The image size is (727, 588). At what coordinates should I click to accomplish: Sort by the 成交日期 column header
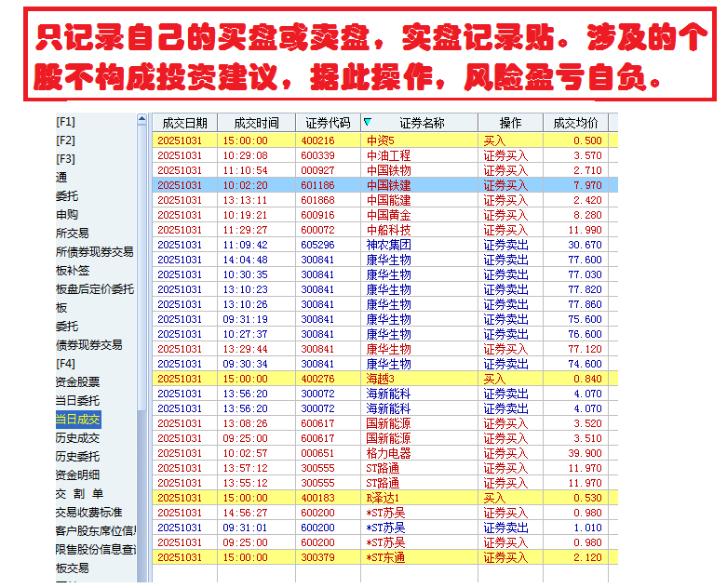[184, 123]
